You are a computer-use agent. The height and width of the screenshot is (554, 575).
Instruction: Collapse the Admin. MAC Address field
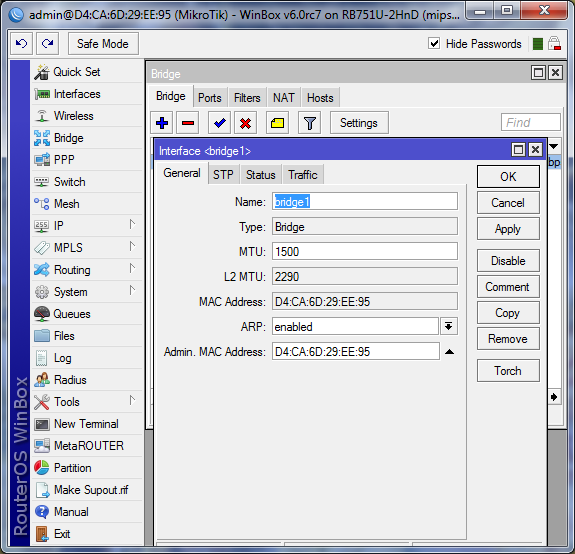(x=449, y=352)
